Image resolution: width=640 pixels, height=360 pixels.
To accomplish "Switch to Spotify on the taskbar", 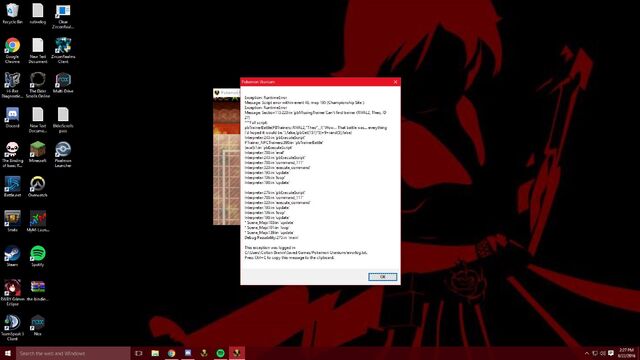I will (x=220, y=353).
